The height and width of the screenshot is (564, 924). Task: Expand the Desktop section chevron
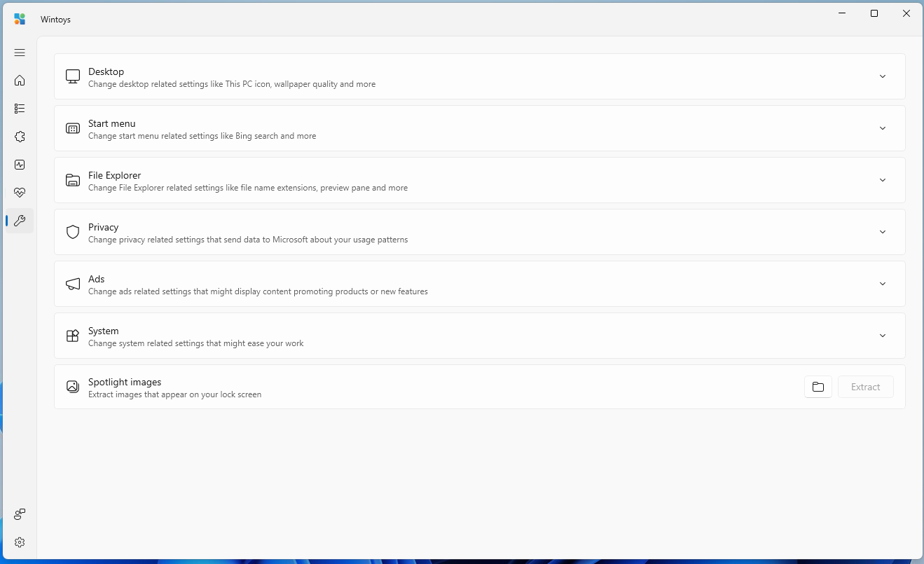click(883, 76)
